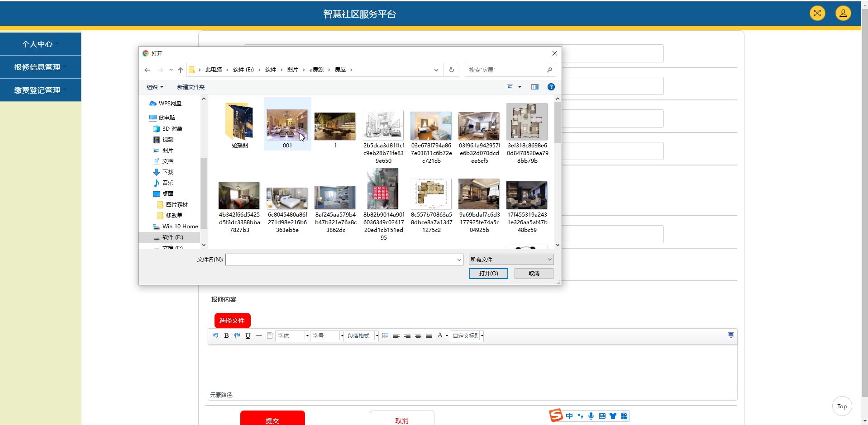868x425 pixels.
Task: Select the 001 image thumbnail
Action: (287, 125)
